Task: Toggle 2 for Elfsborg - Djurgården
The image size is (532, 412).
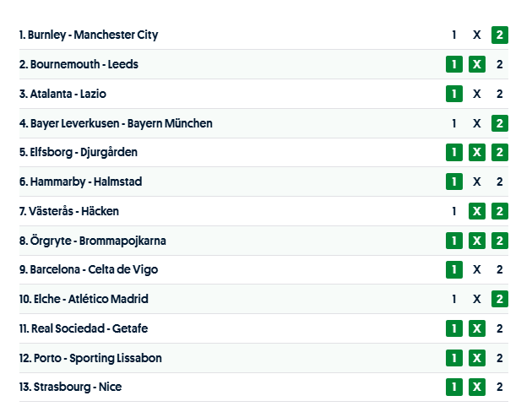Action: (x=500, y=153)
